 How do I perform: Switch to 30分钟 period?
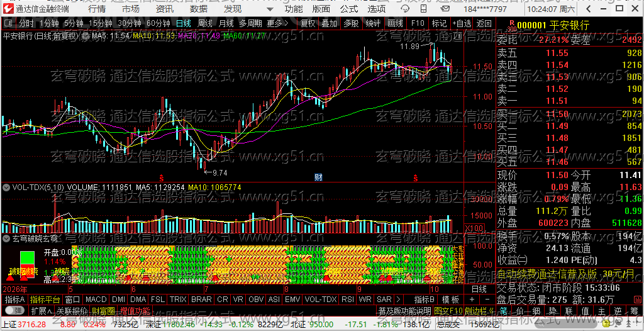coord(130,23)
